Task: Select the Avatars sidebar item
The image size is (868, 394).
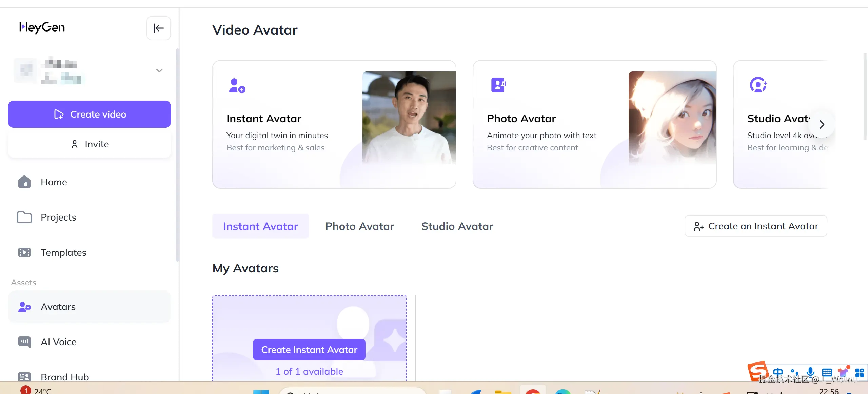Action: [58, 307]
